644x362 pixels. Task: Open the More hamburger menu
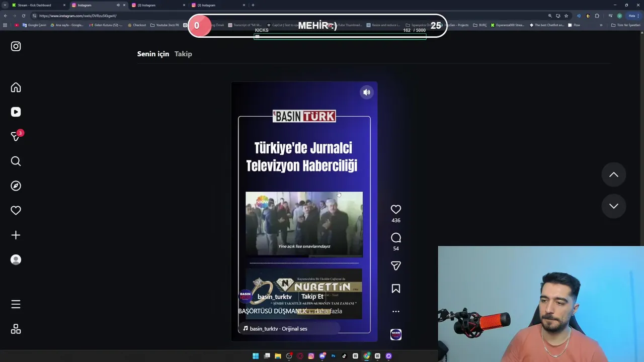(16, 304)
